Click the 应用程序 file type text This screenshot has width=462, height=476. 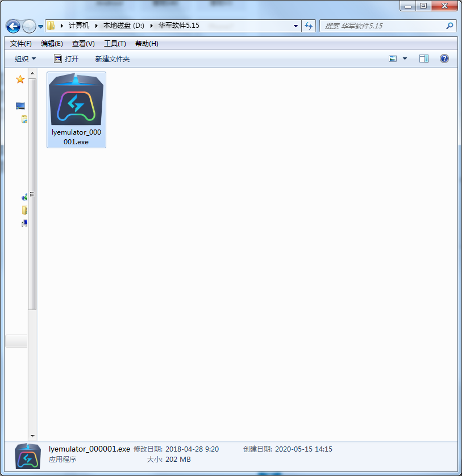pos(63,460)
